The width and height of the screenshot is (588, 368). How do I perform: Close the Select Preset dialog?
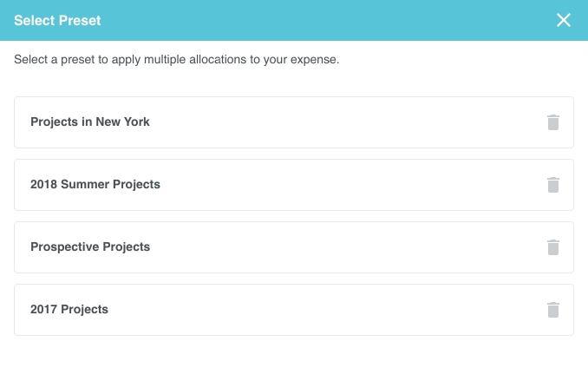coord(564,20)
